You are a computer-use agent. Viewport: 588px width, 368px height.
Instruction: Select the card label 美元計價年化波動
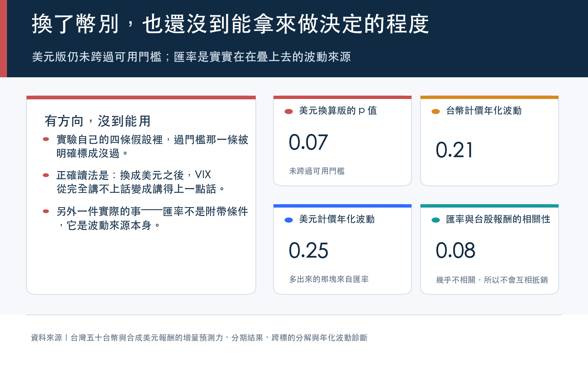click(337, 219)
